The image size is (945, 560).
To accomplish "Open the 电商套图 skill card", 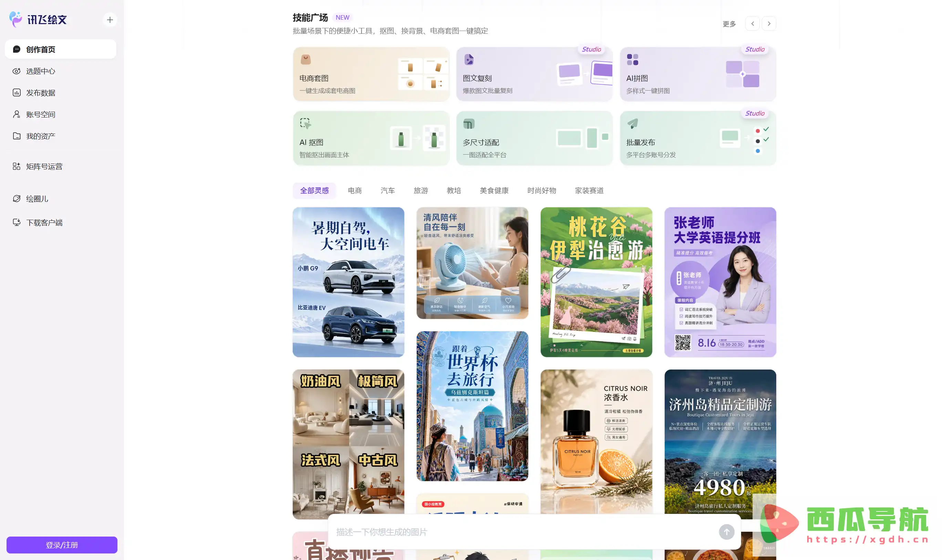I will (x=371, y=74).
